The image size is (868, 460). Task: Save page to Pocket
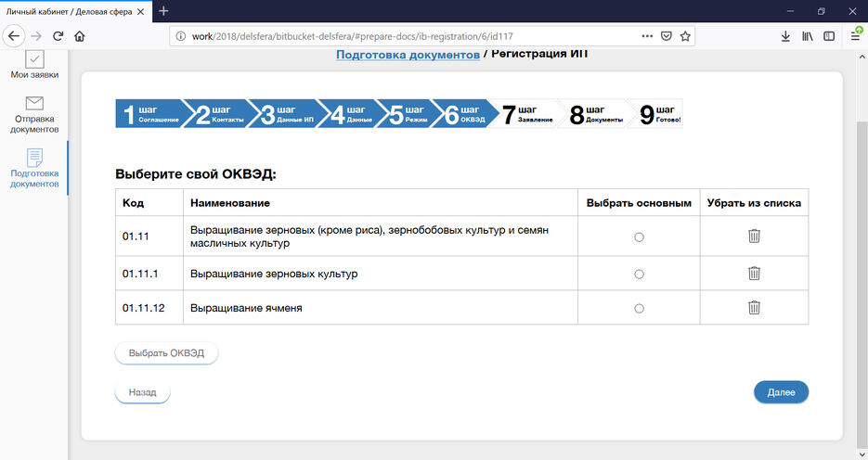667,36
